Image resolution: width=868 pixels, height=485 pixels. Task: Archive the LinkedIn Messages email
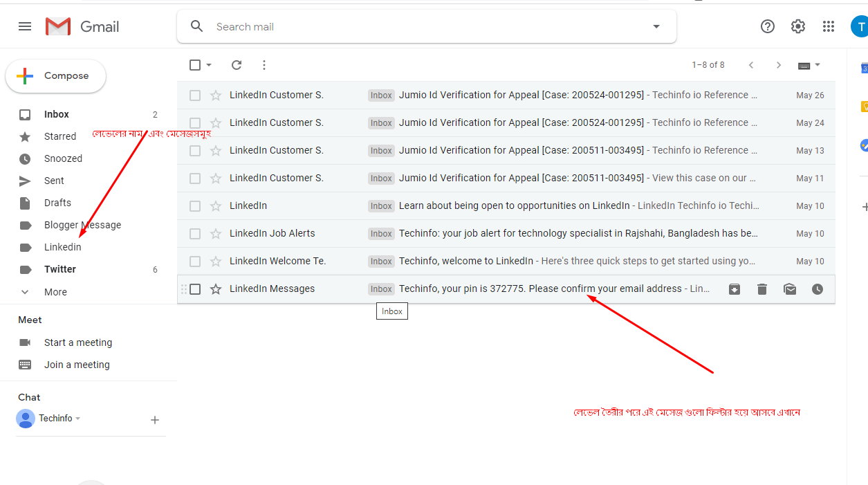pyautogui.click(x=735, y=289)
